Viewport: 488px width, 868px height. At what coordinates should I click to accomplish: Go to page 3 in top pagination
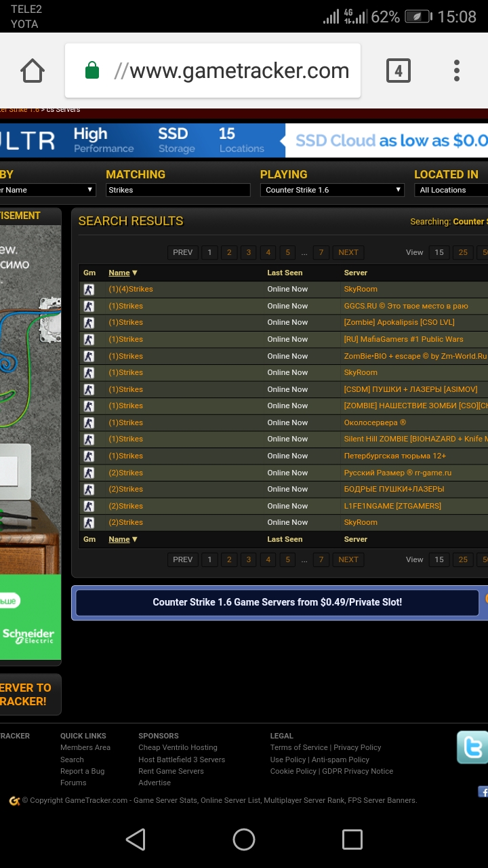[249, 252]
